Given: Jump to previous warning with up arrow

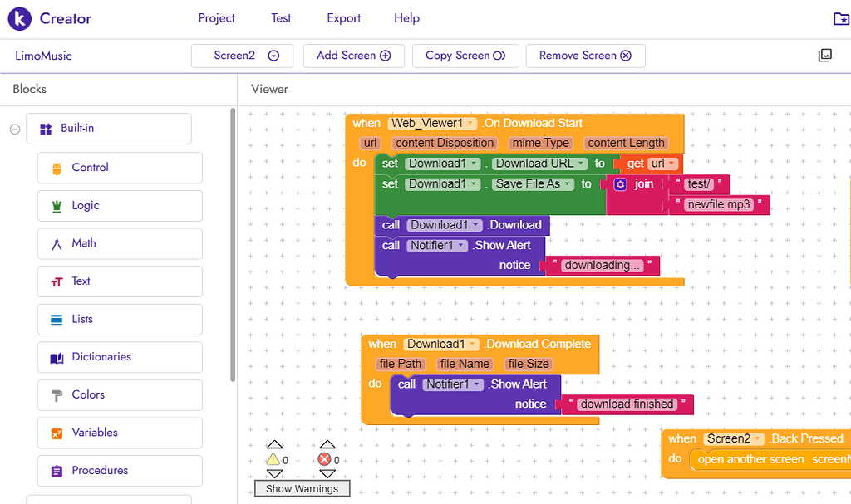Looking at the screenshot, I should pos(273,445).
